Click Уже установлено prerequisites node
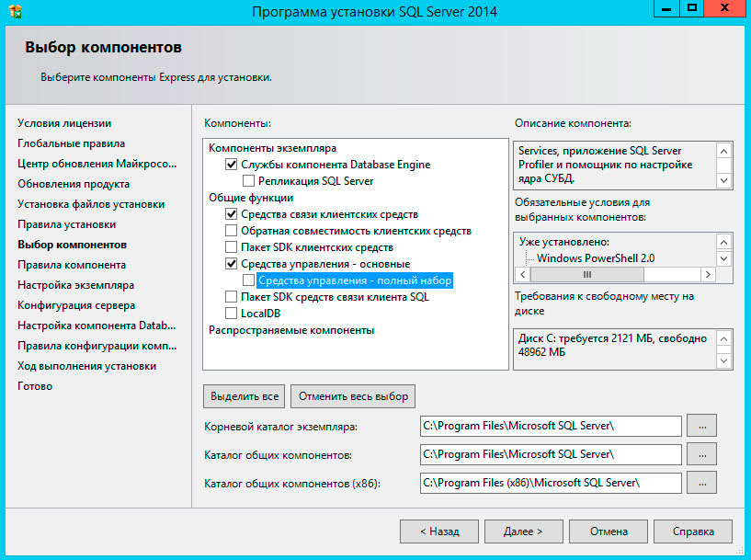Image resolution: width=751 pixels, height=560 pixels. tap(564, 242)
